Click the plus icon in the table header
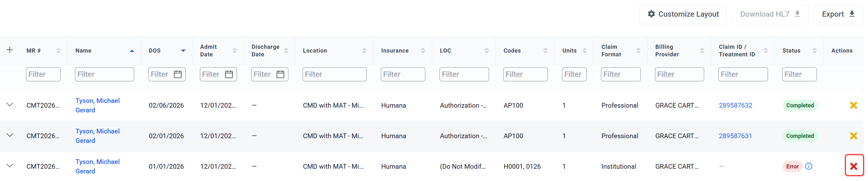 (x=10, y=50)
